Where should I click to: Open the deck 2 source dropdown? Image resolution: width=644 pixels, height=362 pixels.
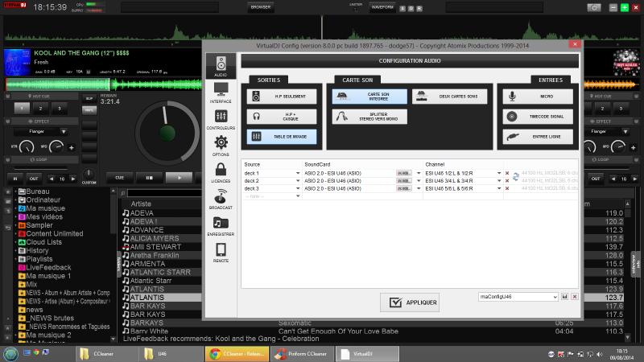[x=298, y=181]
